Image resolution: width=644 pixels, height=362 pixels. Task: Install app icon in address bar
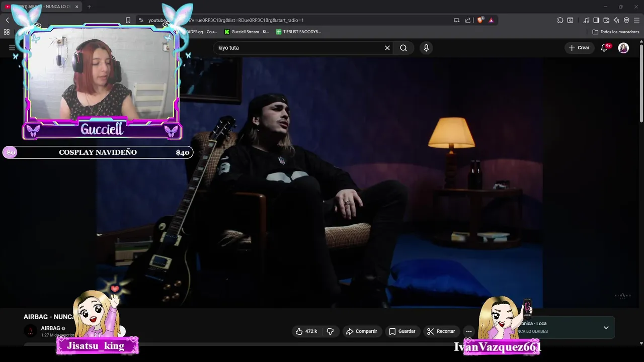(456, 20)
